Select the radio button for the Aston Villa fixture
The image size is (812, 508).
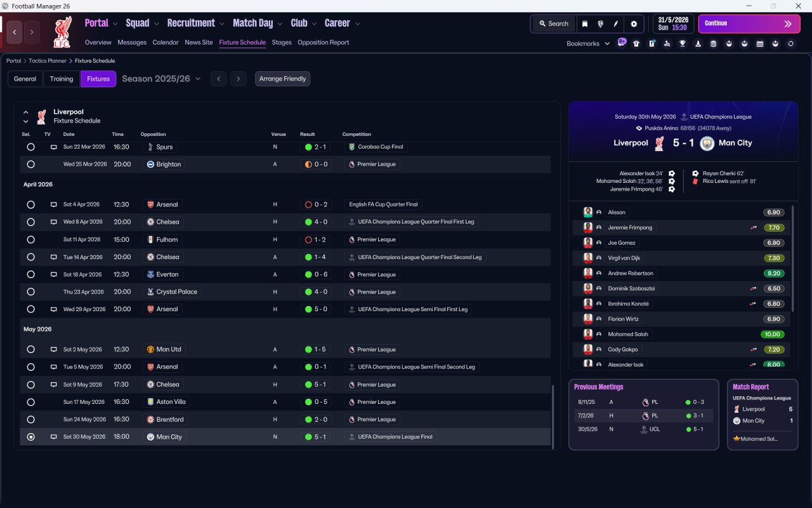(x=31, y=402)
